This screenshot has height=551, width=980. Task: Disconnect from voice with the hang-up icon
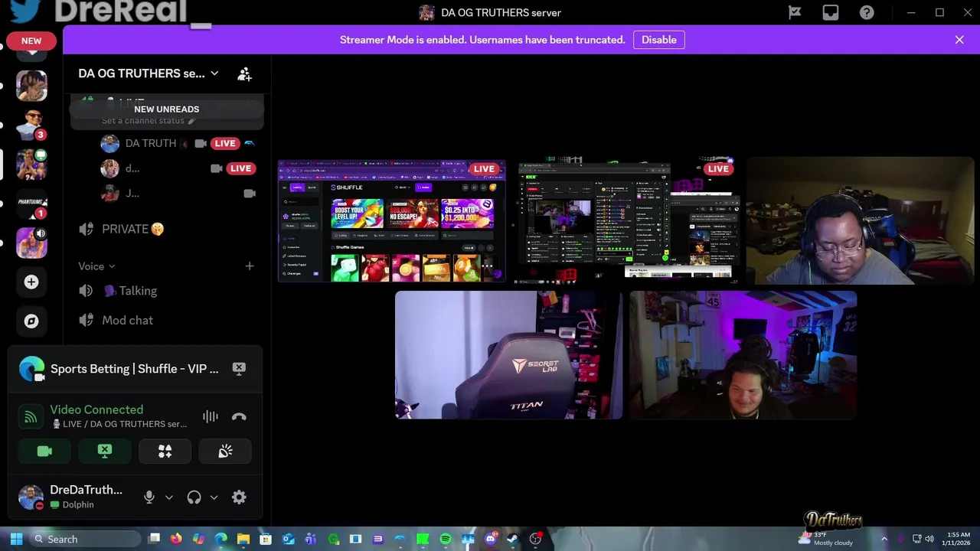pos(239,416)
